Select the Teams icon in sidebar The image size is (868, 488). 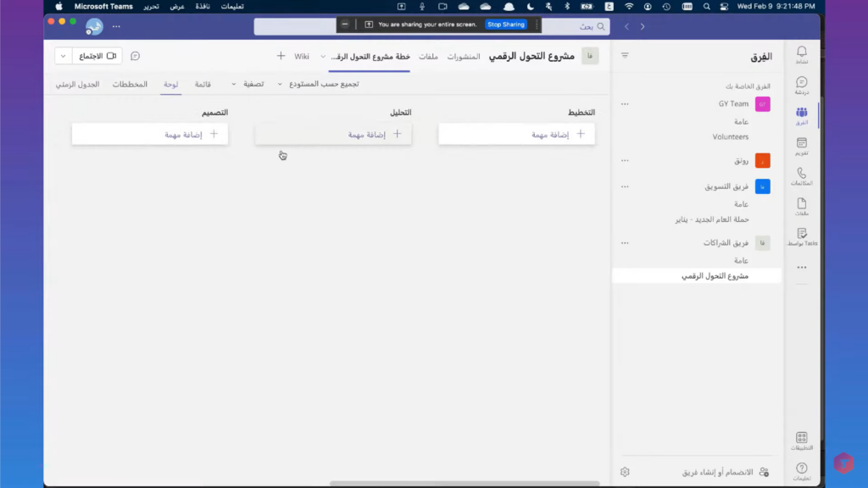click(802, 115)
